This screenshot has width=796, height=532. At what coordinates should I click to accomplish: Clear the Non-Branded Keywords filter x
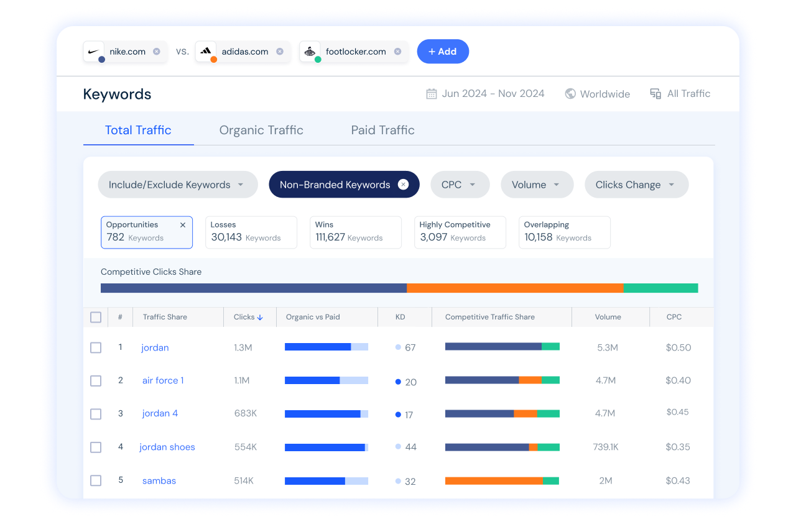[x=403, y=185]
